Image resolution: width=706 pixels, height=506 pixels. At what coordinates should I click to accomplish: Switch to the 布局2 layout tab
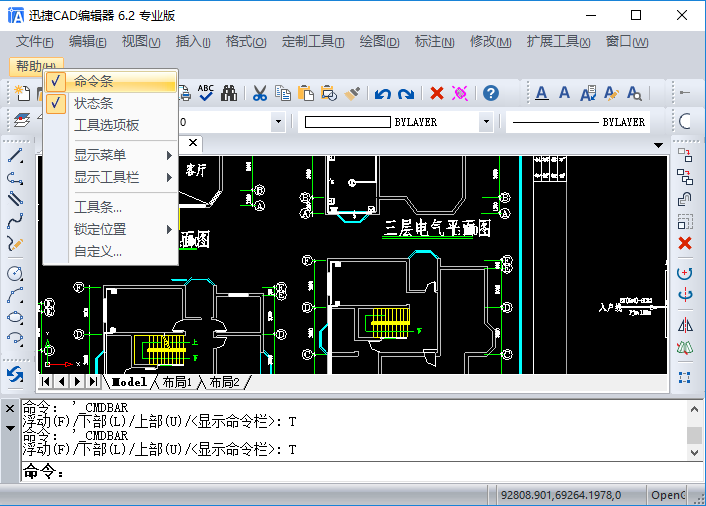[x=224, y=382]
